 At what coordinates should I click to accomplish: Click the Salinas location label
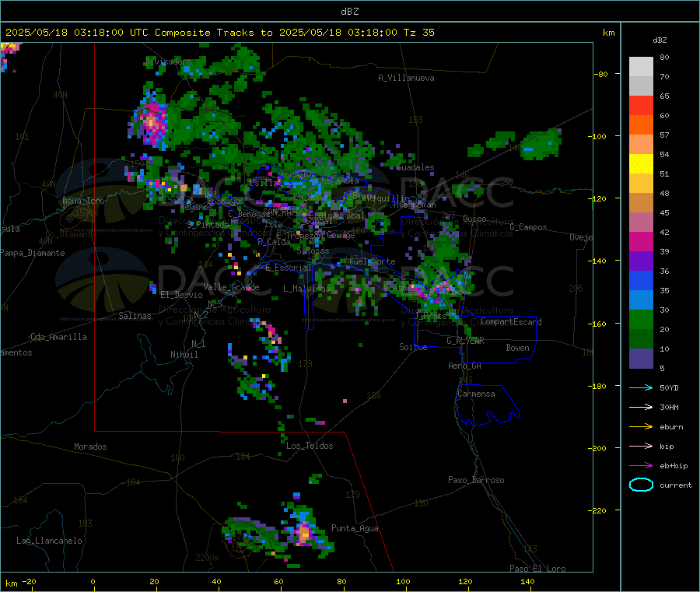[135, 316]
